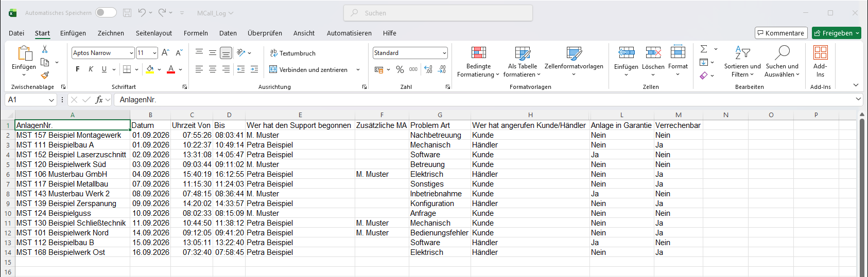Click the AutoSum sigma icon
The image size is (868, 277).
[704, 49]
